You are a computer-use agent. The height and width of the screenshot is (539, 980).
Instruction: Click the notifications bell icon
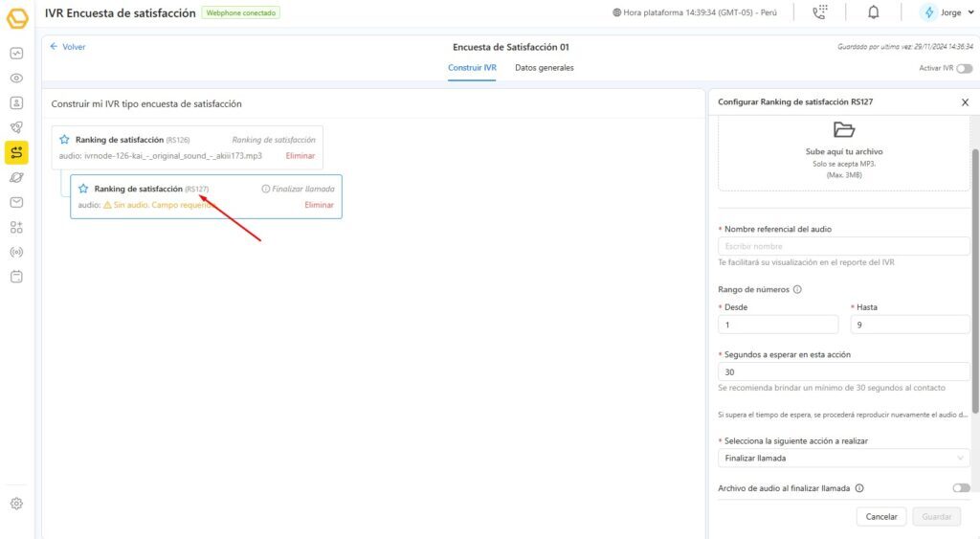tap(873, 12)
